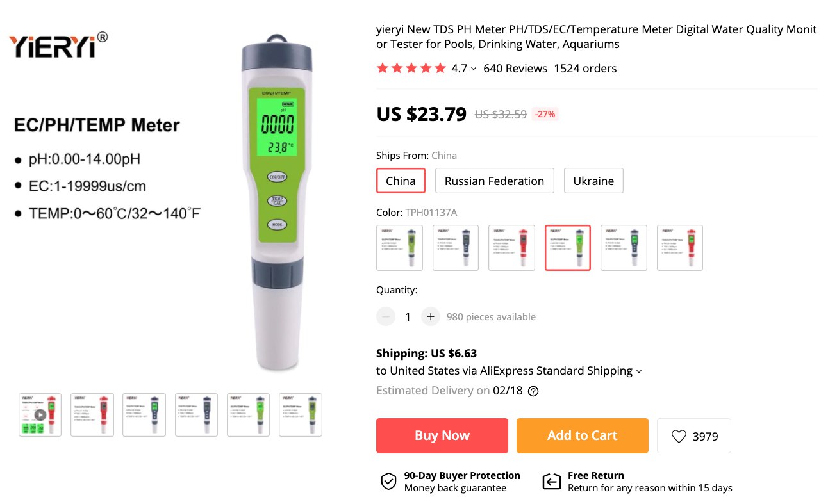Image resolution: width=837 pixels, height=504 pixels.
Task: Select Russian Federation shipping origin
Action: (494, 181)
